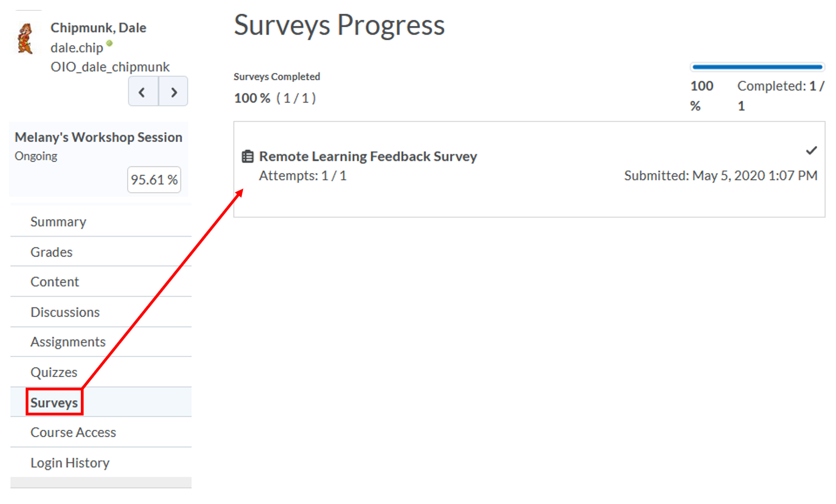Open the Summary page for Dale Chipmunk
The image size is (836, 504).
58,222
